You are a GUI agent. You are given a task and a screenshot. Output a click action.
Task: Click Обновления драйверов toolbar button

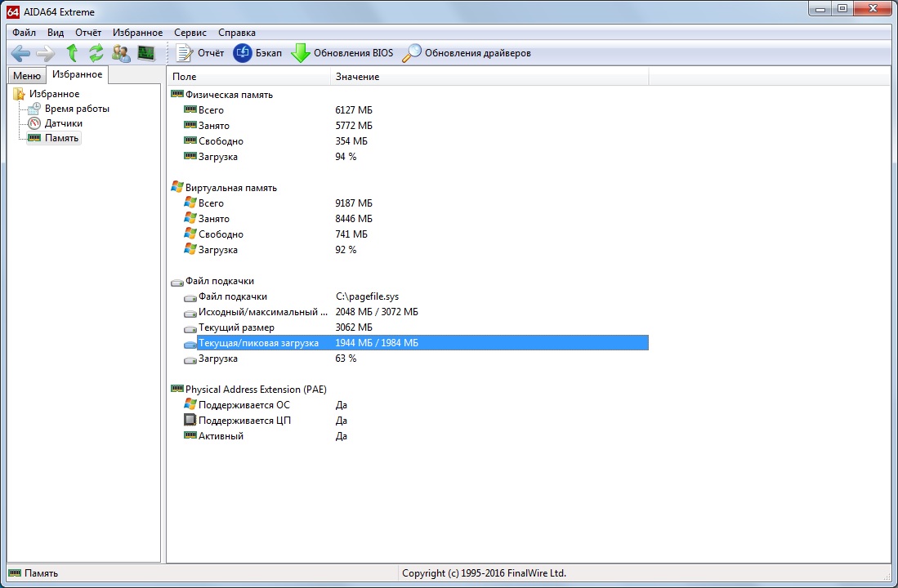[467, 53]
